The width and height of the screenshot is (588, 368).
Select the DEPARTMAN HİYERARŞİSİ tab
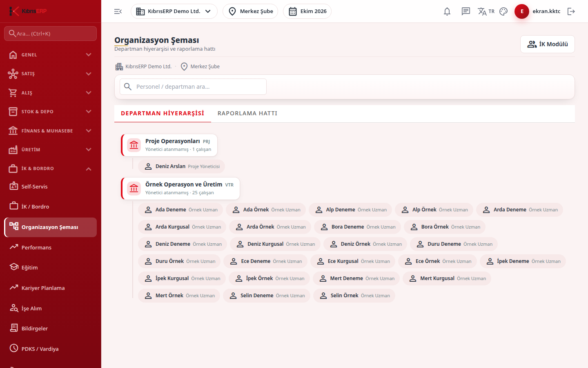coord(163,113)
